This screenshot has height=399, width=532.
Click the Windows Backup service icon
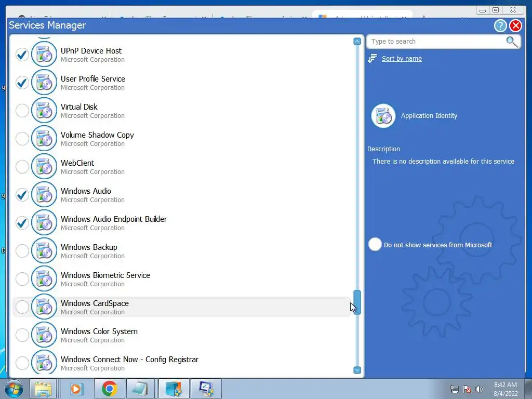[x=44, y=250]
